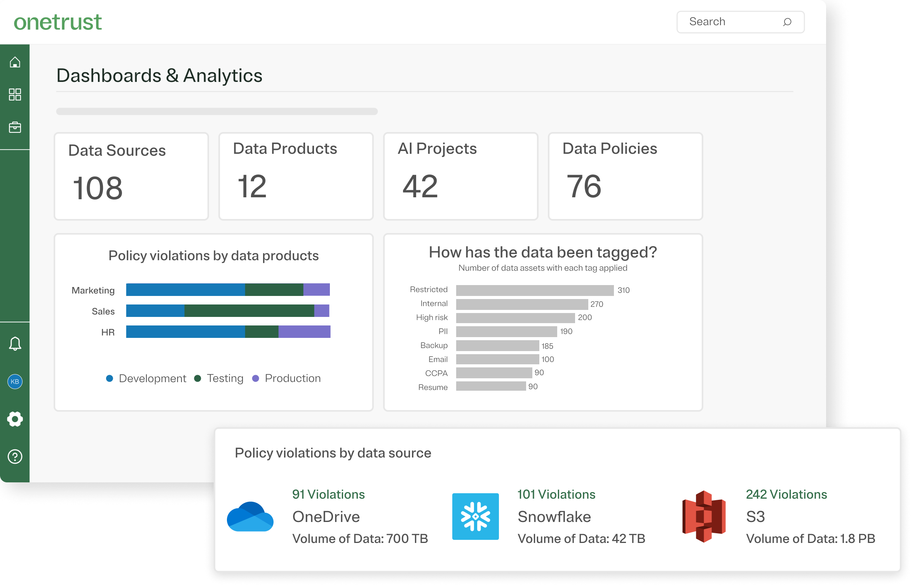917x588 pixels.
Task: Open the Data Sources card showing 108
Action: pyautogui.click(x=131, y=176)
